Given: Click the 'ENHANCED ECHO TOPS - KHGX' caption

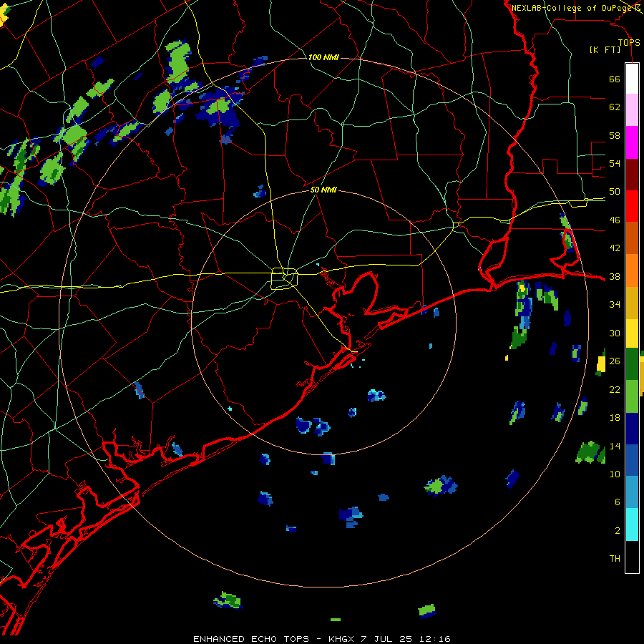Looking at the screenshot, I should click(275, 639).
